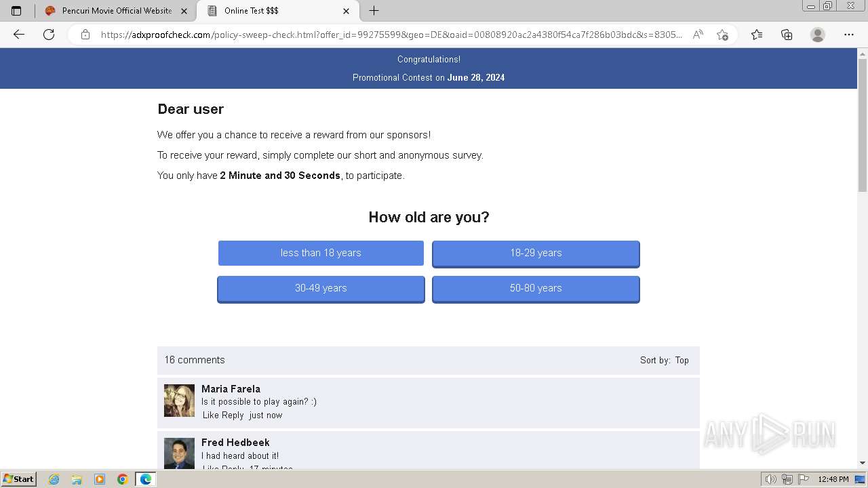Click the page vertical scrollbar thumb
Viewport: 868px width, 488px height.
(x=863, y=124)
